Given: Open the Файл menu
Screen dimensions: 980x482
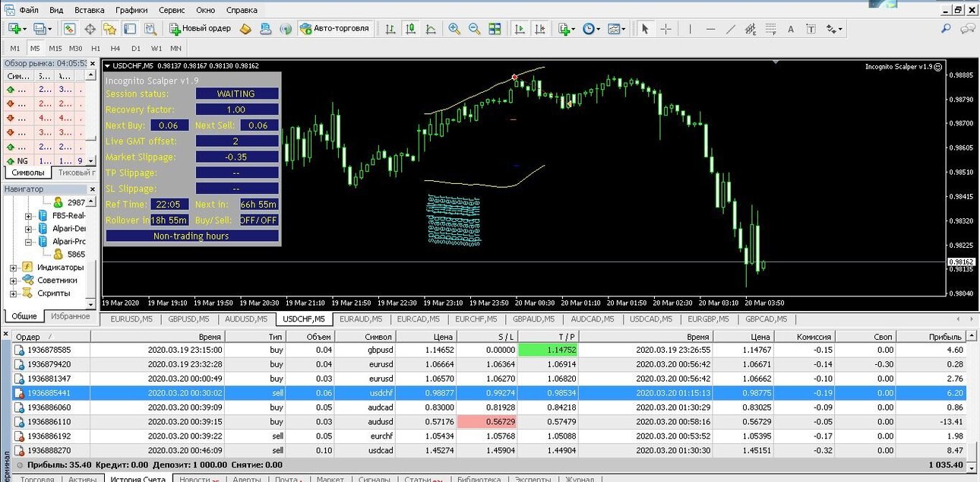Looking at the screenshot, I should tap(29, 11).
